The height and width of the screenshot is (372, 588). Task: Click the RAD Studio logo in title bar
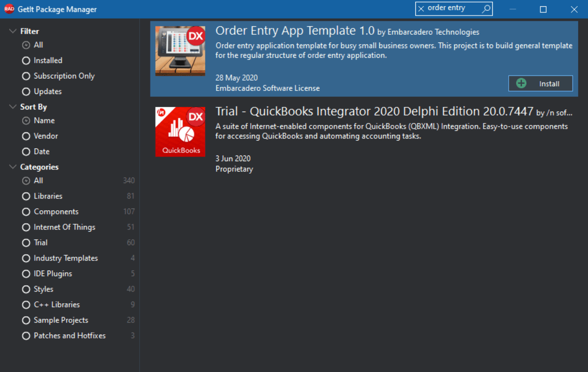point(9,9)
